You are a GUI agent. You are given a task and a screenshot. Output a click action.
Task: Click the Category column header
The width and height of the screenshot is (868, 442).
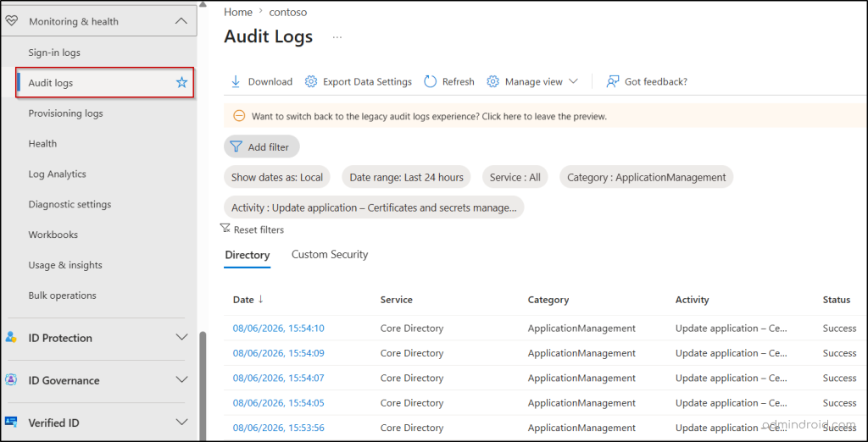[x=548, y=299]
